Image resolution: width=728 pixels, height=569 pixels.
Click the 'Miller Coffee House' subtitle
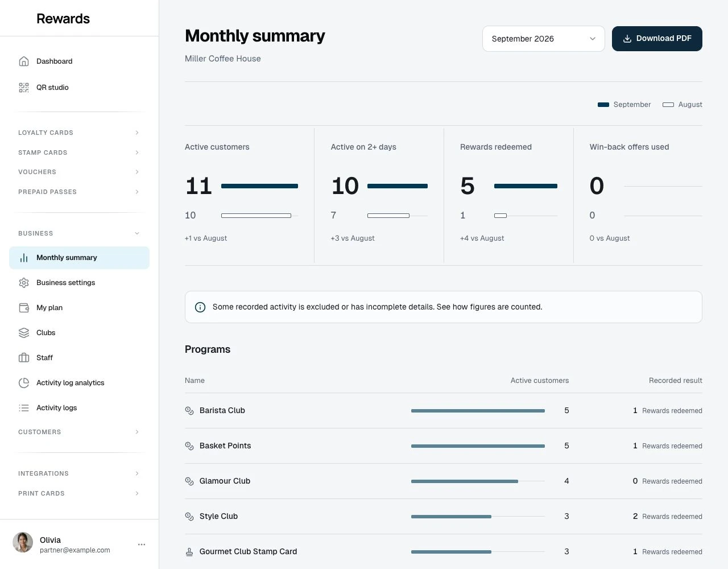click(223, 59)
